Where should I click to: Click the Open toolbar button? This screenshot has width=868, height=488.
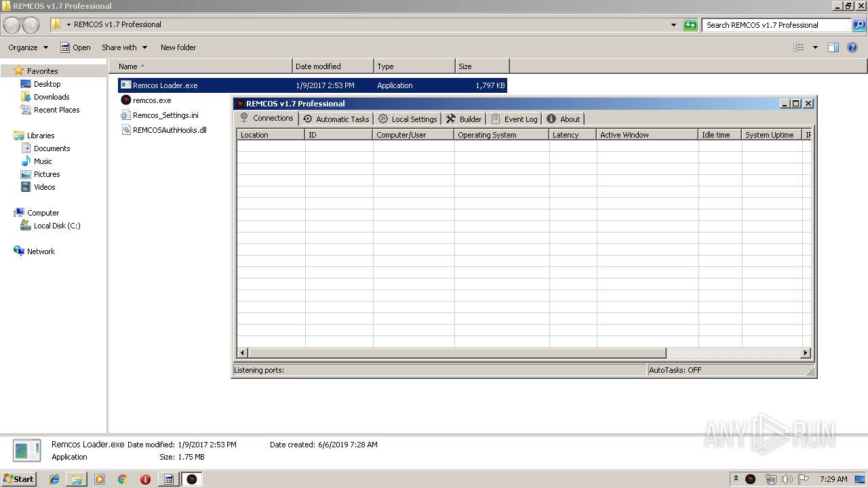(75, 47)
